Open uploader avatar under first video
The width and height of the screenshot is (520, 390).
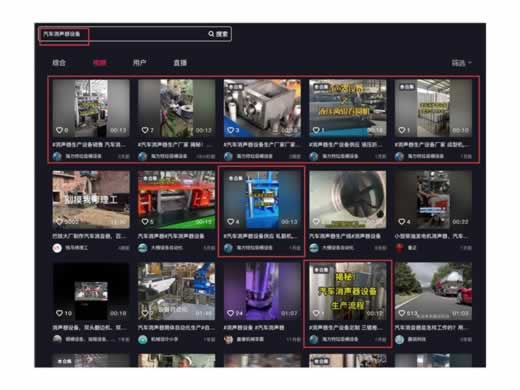tap(57, 156)
